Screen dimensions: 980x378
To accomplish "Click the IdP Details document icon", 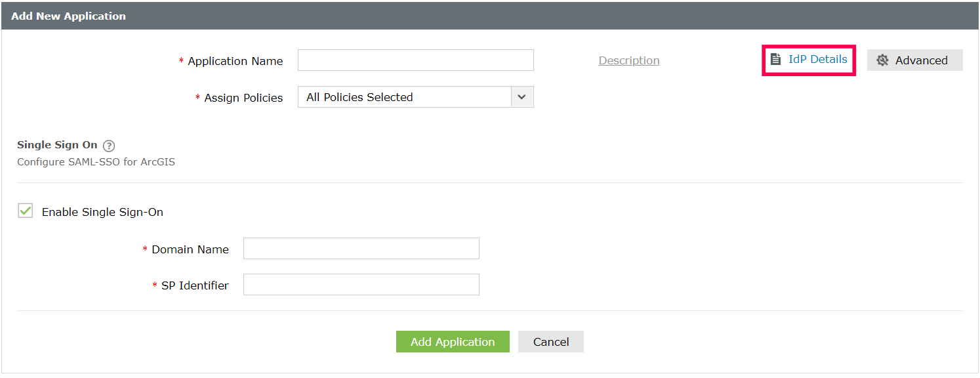I will [x=775, y=60].
